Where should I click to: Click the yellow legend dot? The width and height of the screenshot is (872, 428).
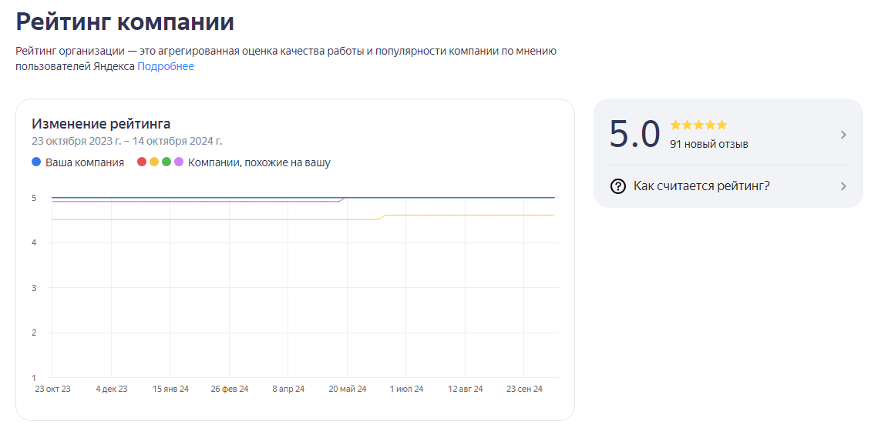[x=154, y=162]
